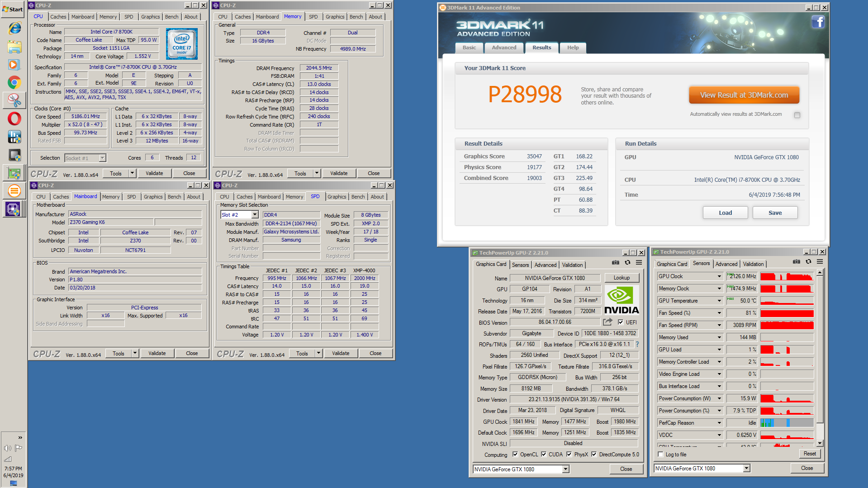868x488 pixels.
Task: Open the Slot #2 dropdown in CPU-Z SPD
Action: tap(255, 215)
